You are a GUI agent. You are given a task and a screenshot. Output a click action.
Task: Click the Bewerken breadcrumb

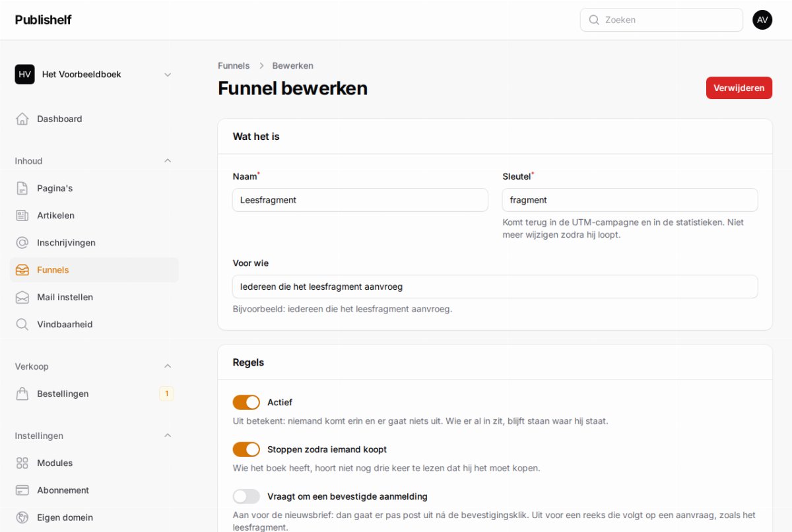(x=292, y=65)
